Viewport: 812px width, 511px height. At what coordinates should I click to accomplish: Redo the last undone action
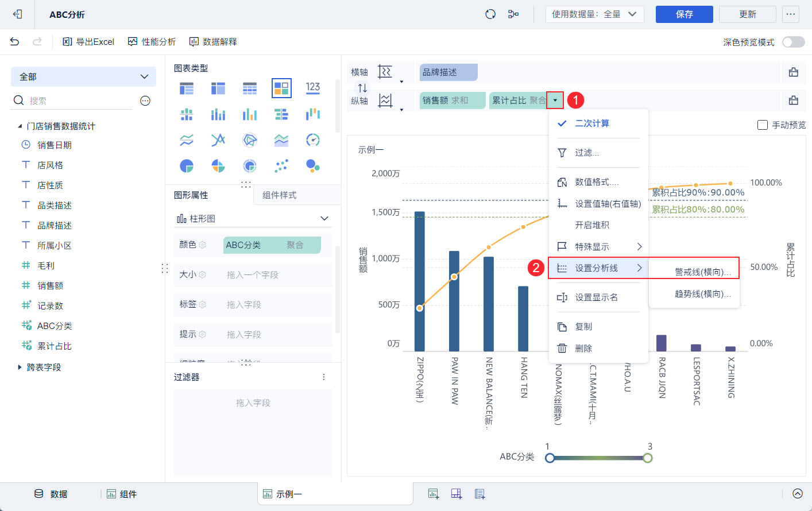click(37, 41)
